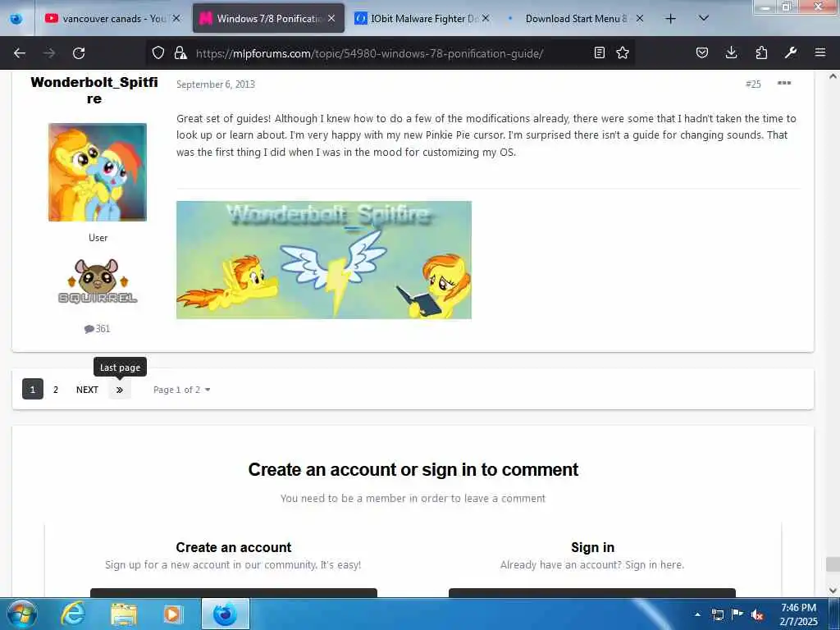The width and height of the screenshot is (840, 630).
Task: Click the Sign in heading
Action: (592, 547)
